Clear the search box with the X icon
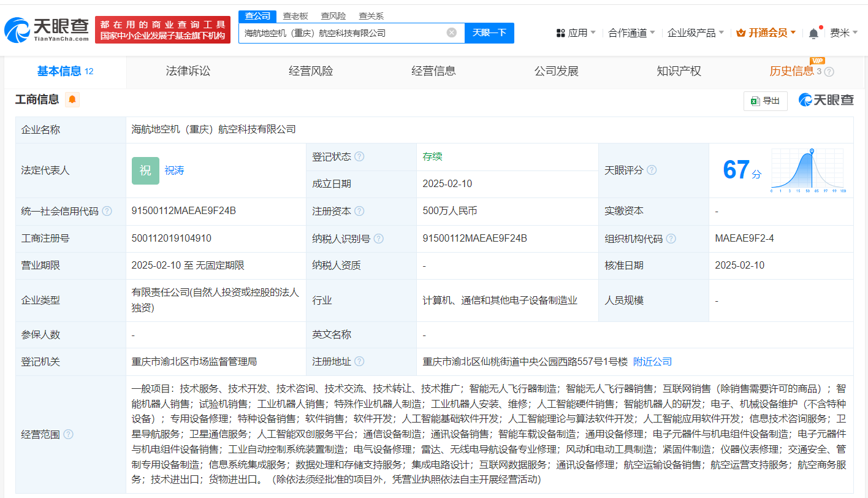Image resolution: width=868 pixels, height=498 pixels. 452,33
